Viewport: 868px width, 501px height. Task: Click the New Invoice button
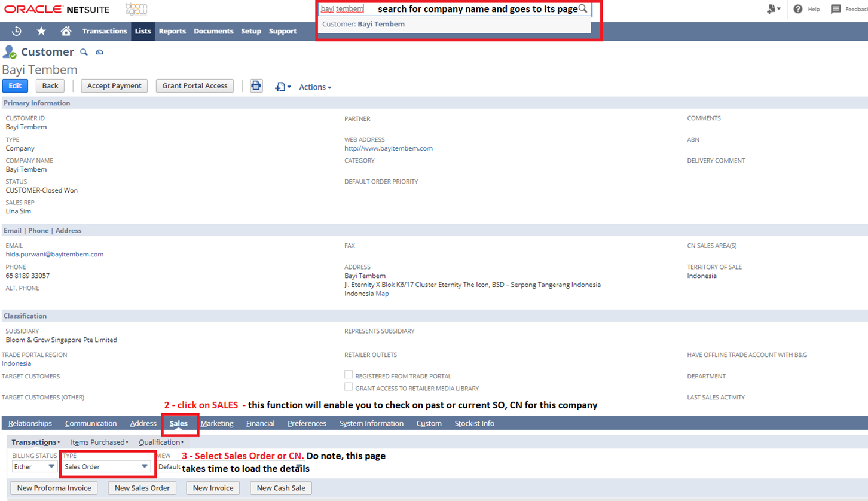pyautogui.click(x=213, y=488)
